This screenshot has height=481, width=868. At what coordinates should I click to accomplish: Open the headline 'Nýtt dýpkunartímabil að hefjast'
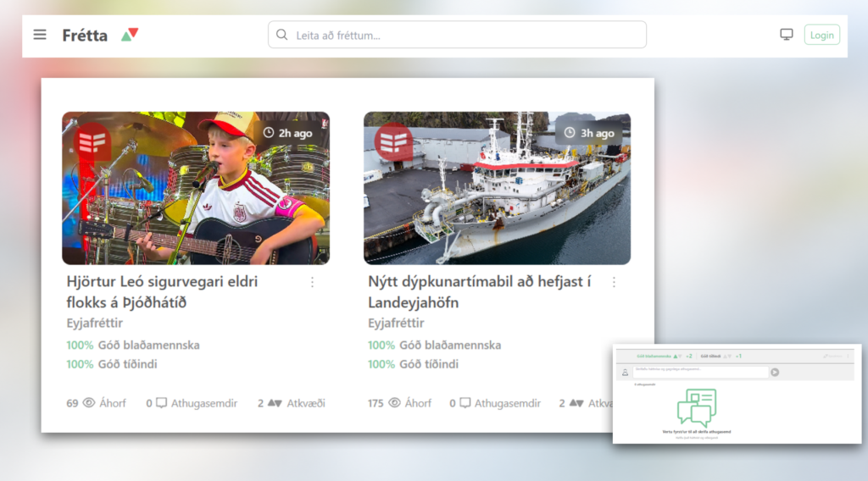click(480, 292)
